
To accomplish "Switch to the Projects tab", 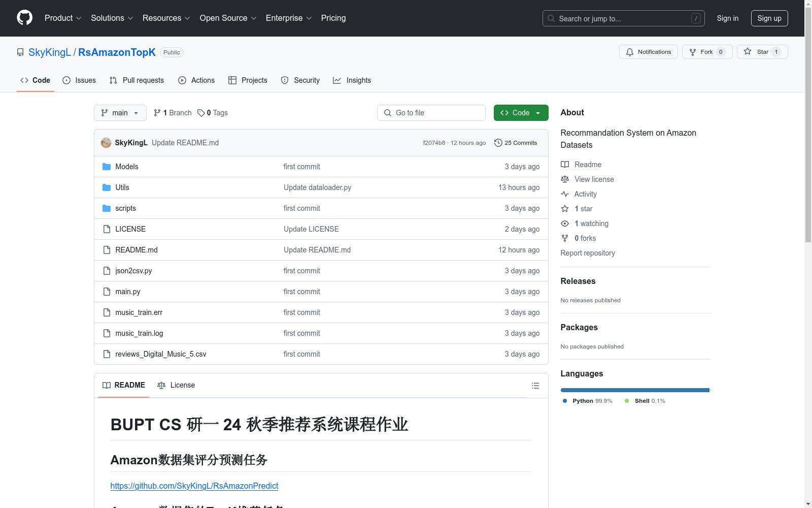I will 248,80.
